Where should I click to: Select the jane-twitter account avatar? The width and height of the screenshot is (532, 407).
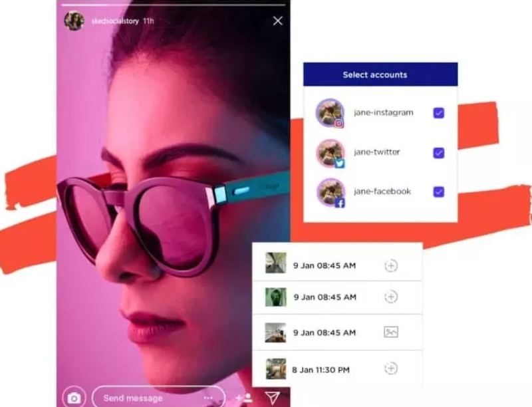click(331, 154)
